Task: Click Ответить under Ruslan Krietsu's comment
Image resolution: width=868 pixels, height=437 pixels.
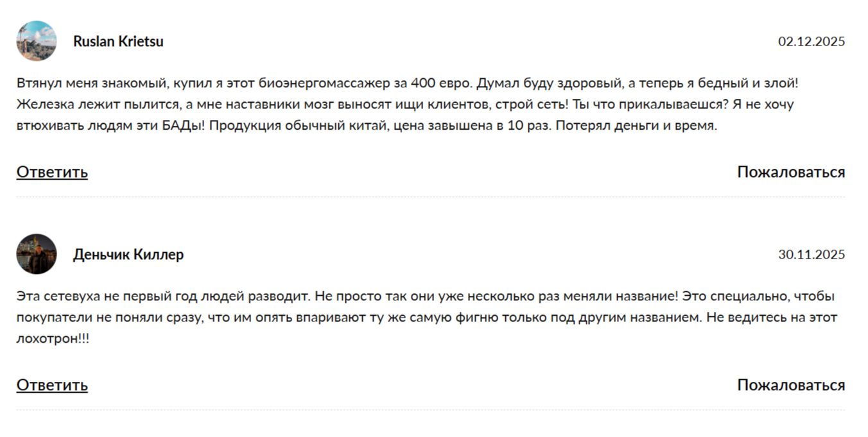Action: coord(51,171)
